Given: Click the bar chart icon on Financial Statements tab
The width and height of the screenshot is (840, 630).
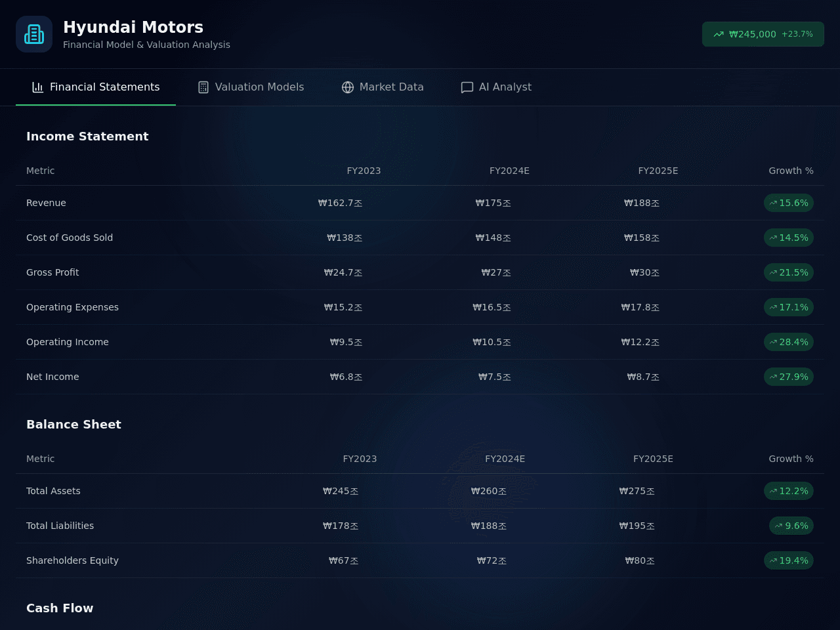Looking at the screenshot, I should tap(38, 87).
